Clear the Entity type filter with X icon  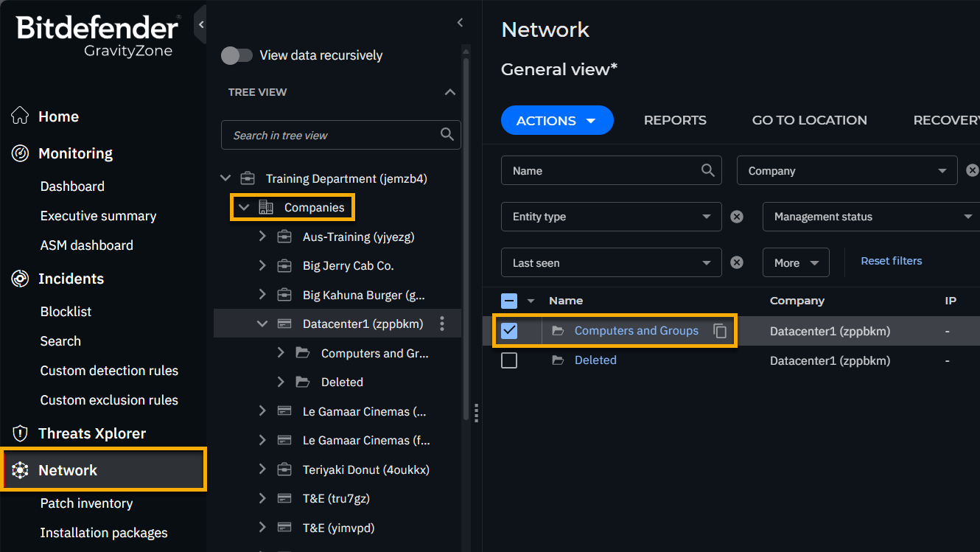pos(736,217)
